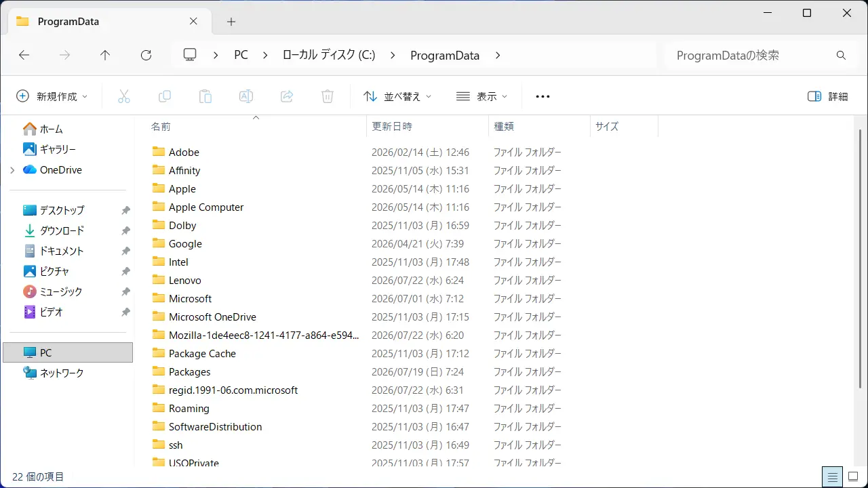Sort by 種類 column header

(539, 127)
